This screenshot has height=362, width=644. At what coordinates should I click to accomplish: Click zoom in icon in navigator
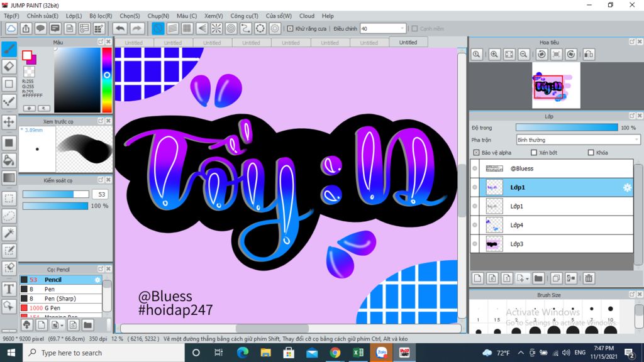(494, 54)
